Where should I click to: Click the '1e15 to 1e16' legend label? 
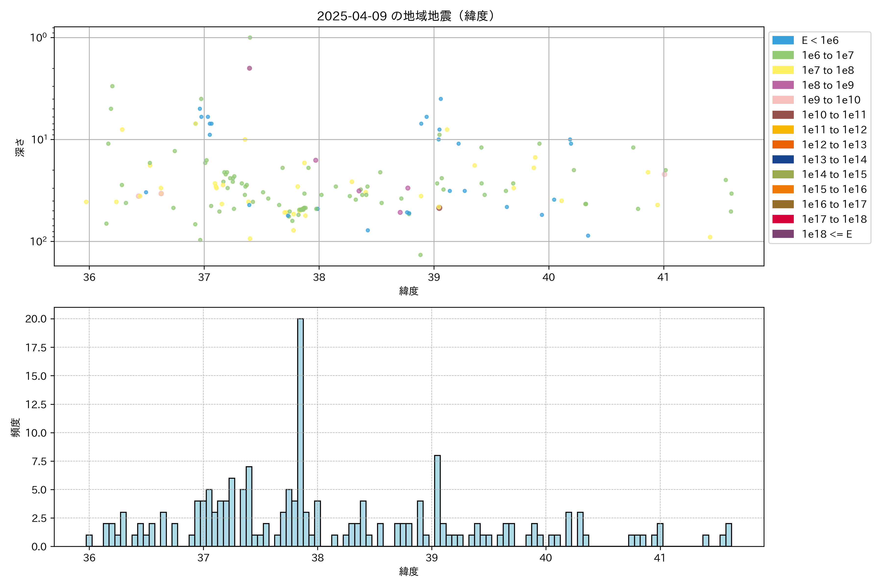coord(834,189)
